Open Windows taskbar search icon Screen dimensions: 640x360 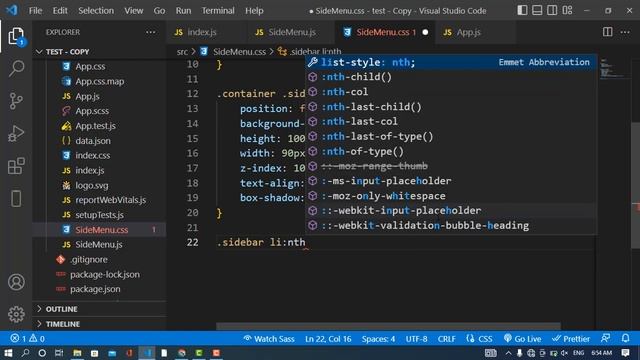pyautogui.click(x=25, y=353)
